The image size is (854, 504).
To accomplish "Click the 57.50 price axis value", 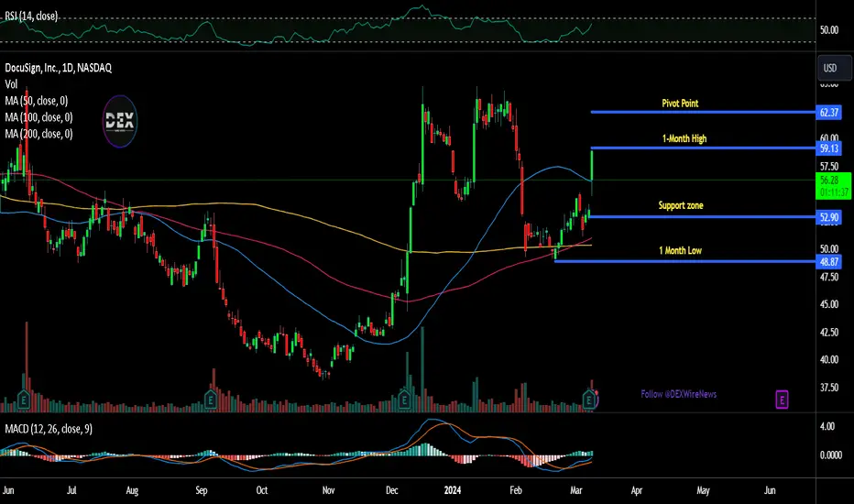I will tap(829, 167).
